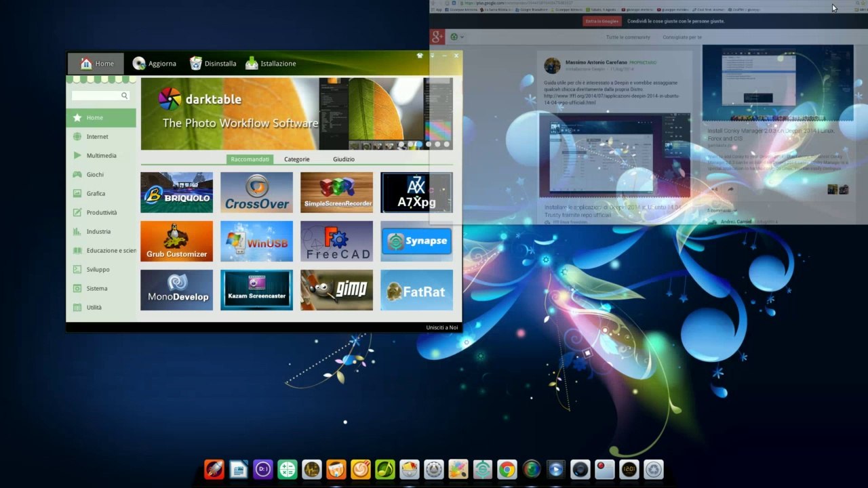
Task: Open Massimo Antonio Carofano's profile name
Action: (597, 62)
